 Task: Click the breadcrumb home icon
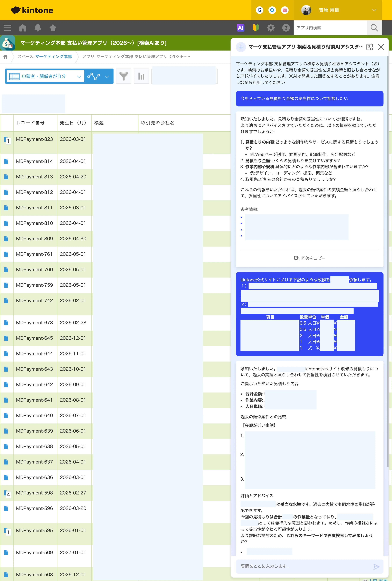click(x=5, y=57)
